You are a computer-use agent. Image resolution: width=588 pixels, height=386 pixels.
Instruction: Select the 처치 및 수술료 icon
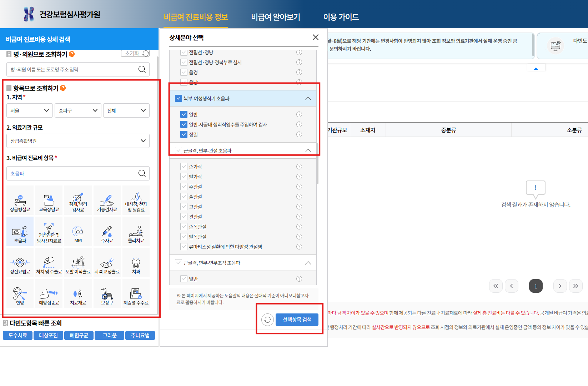coord(49,262)
